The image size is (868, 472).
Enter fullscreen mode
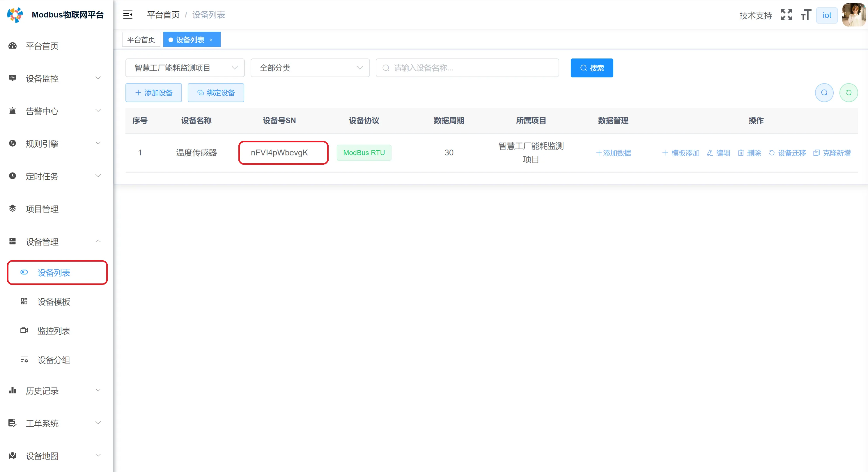pos(786,15)
